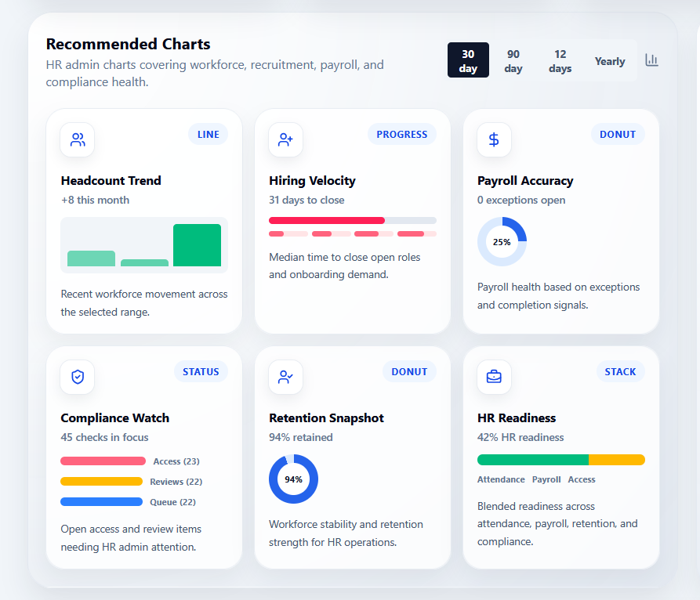Click the DONUT badge on Retention Snapshot
Viewport: 700px width, 600px height.
(x=409, y=371)
